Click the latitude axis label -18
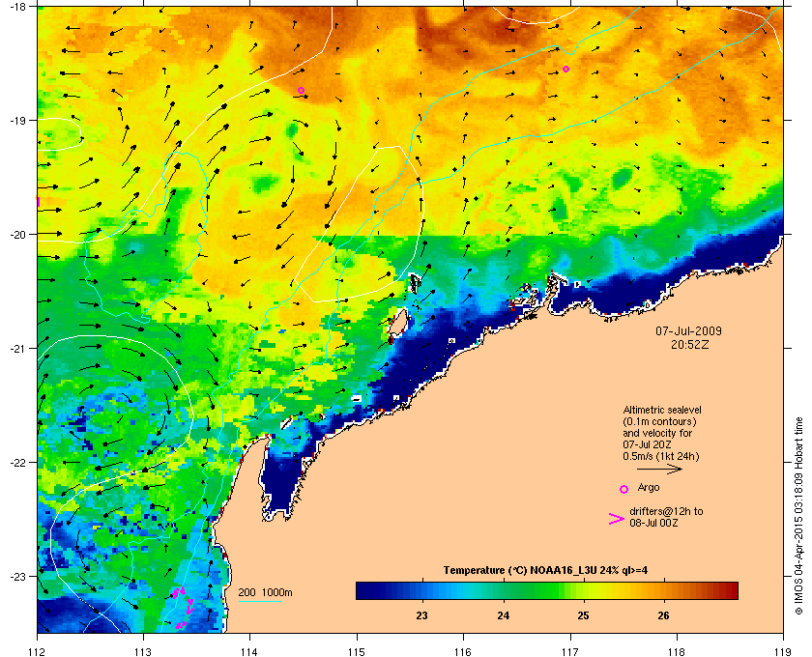 point(16,6)
